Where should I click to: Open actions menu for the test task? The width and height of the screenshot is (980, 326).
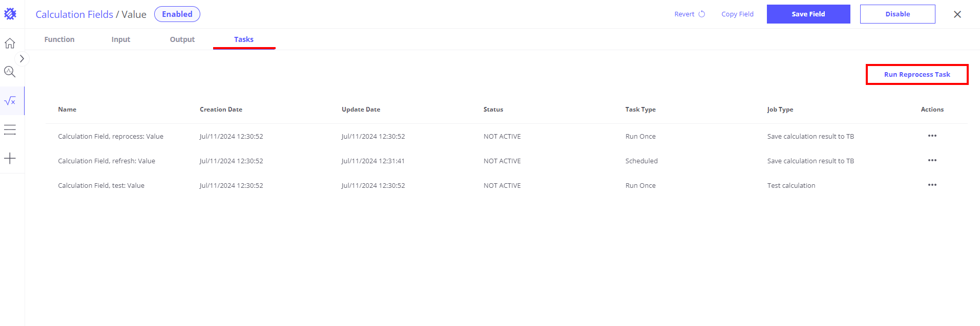coord(932,185)
